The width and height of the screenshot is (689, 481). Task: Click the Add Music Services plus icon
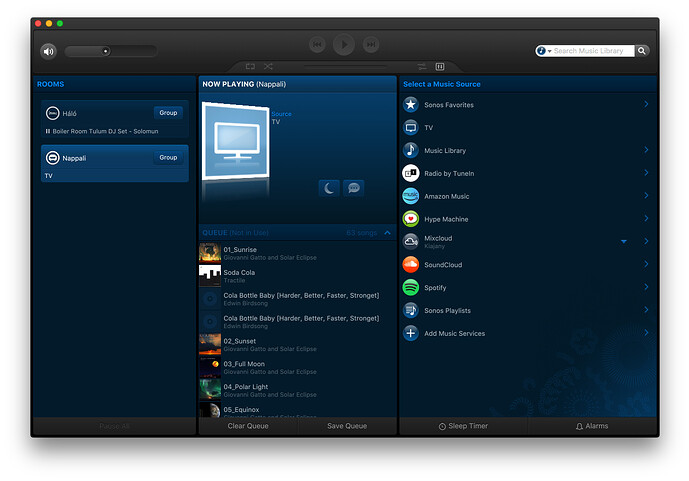point(410,333)
